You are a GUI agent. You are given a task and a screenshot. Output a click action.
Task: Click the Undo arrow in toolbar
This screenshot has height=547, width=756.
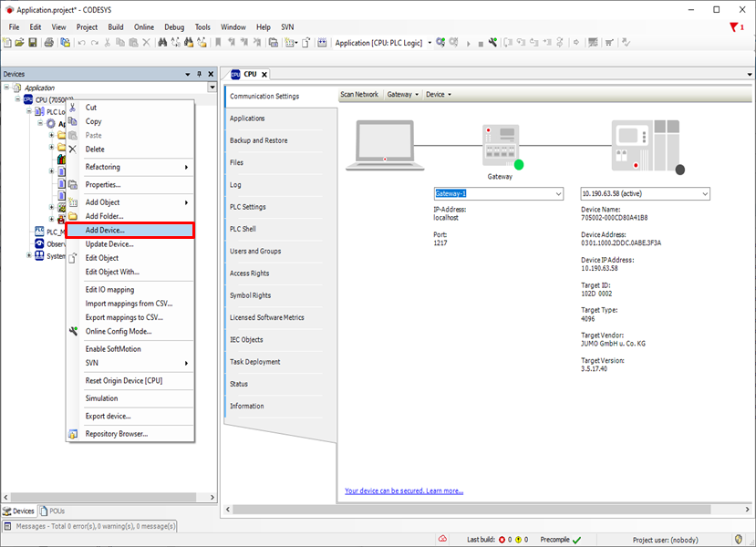(x=81, y=43)
